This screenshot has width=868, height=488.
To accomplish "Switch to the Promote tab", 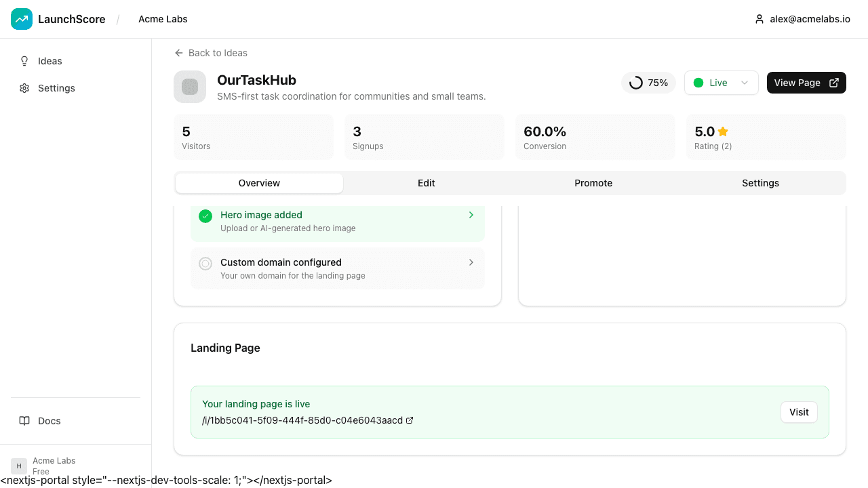I will point(593,183).
